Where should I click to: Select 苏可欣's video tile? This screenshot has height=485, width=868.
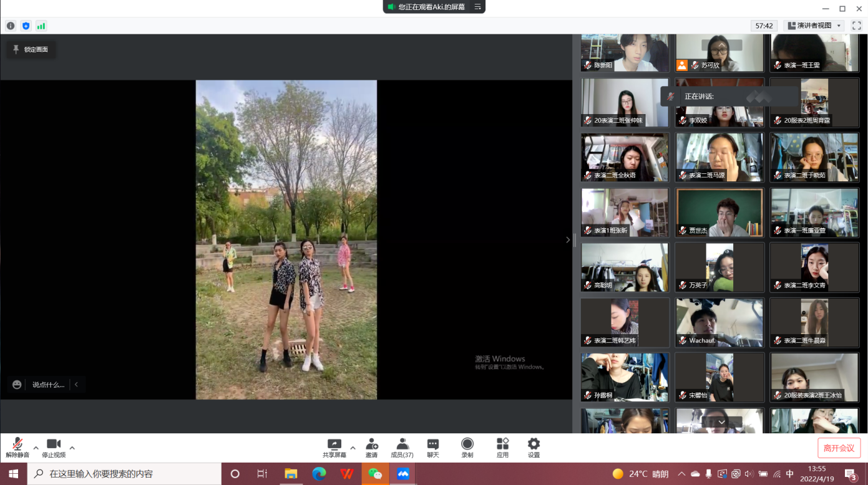click(720, 53)
